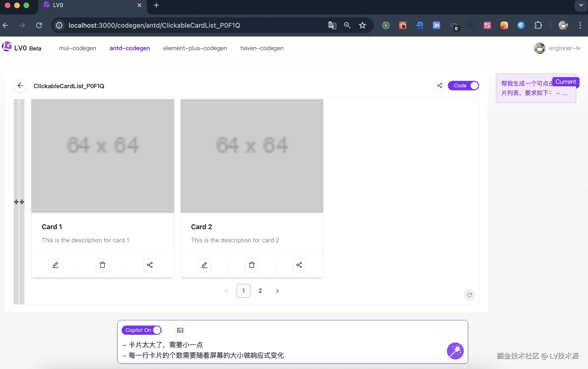Open the element-plus-codegen tab

point(195,48)
